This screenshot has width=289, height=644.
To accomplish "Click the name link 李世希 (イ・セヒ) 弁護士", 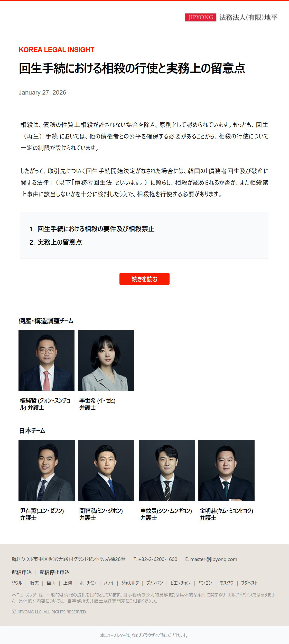I will click(x=97, y=404).
